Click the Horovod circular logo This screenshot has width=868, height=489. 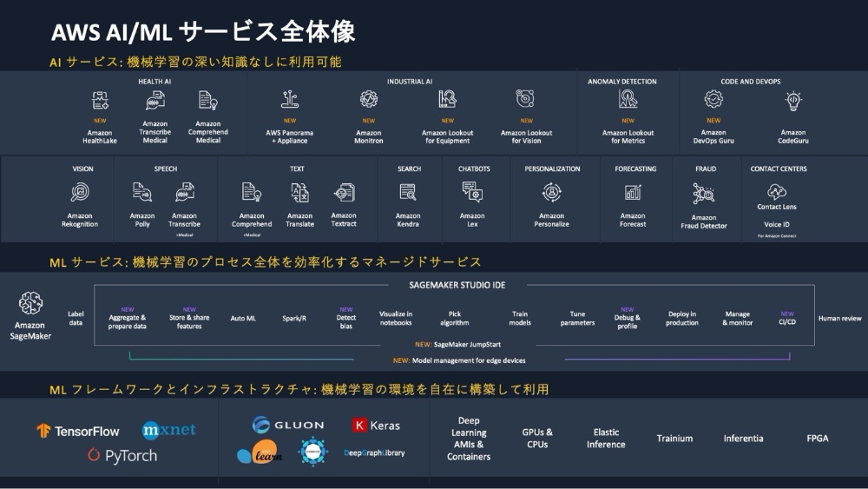[x=312, y=452]
